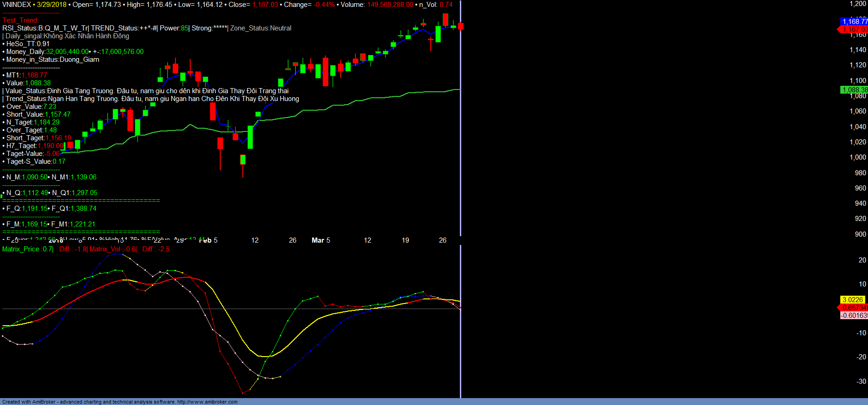
Task: Click the Matrix_Price :0.7 indicator label
Action: [27, 249]
